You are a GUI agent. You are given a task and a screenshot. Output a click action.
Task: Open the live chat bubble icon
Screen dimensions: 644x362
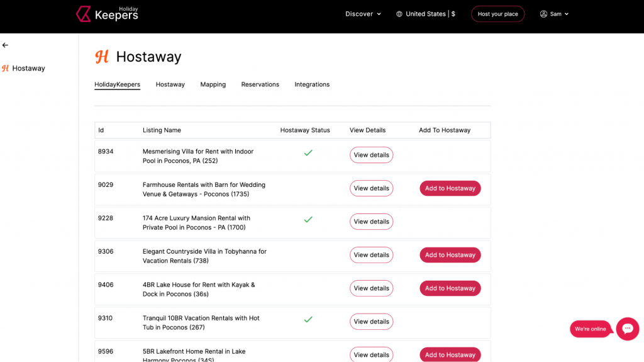click(627, 329)
